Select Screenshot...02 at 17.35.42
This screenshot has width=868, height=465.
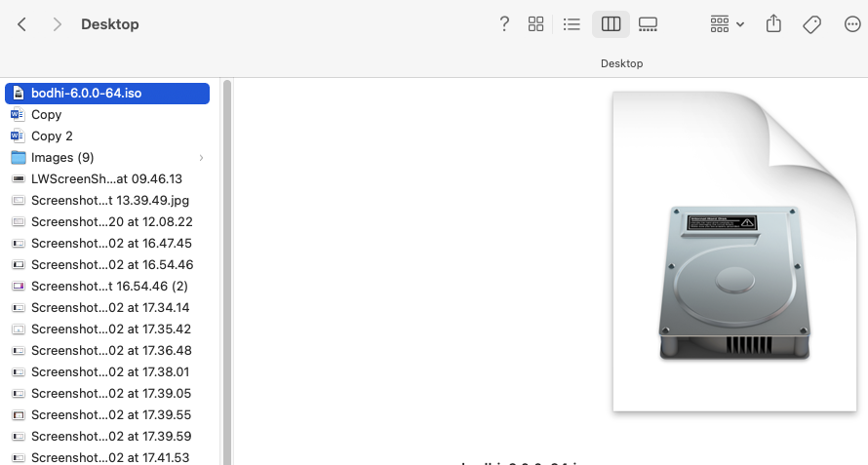pos(107,329)
